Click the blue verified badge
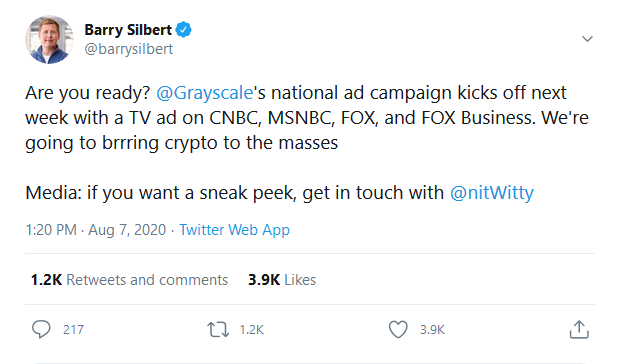The image size is (628, 364). 184,30
